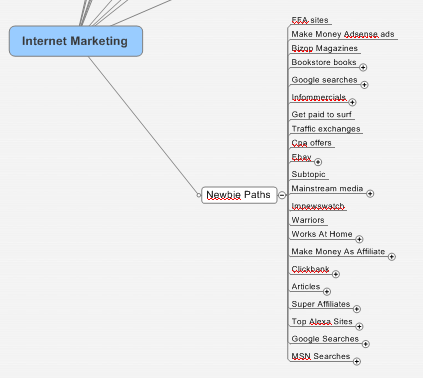Expand the Ebay node
Image resolution: width=423 pixels, height=378 pixels.
click(318, 162)
